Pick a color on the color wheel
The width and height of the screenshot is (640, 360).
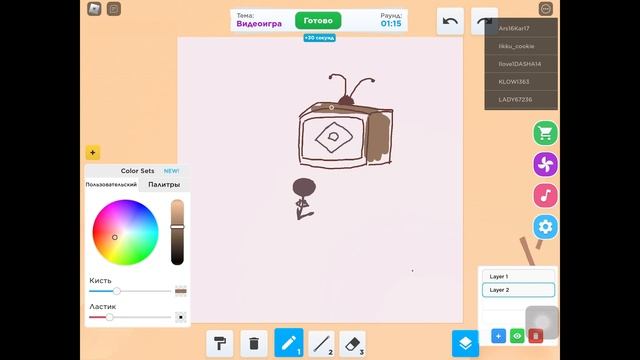(125, 232)
